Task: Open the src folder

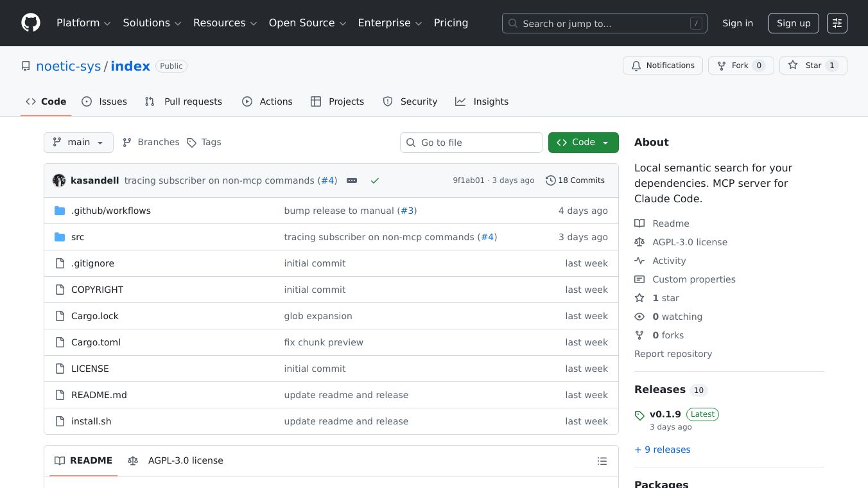Action: [78, 237]
